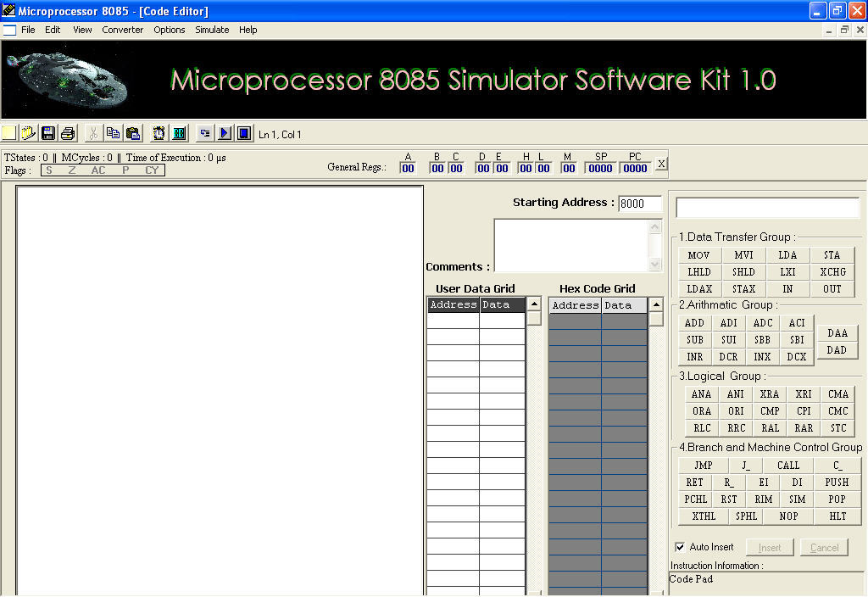Click the Starting Address input field
This screenshot has height=597, width=868.
[640, 204]
